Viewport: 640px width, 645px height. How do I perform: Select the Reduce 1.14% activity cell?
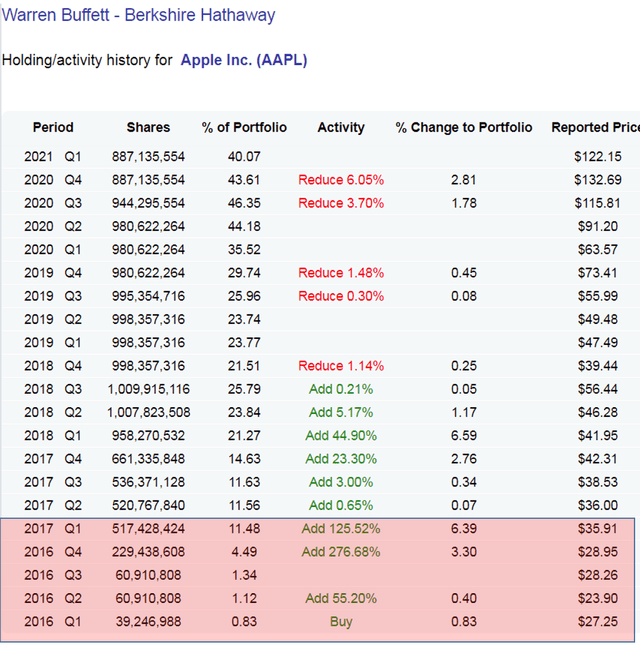[x=341, y=366]
